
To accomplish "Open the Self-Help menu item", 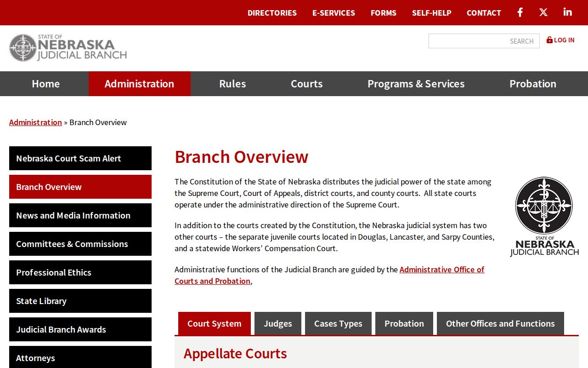I will (432, 13).
